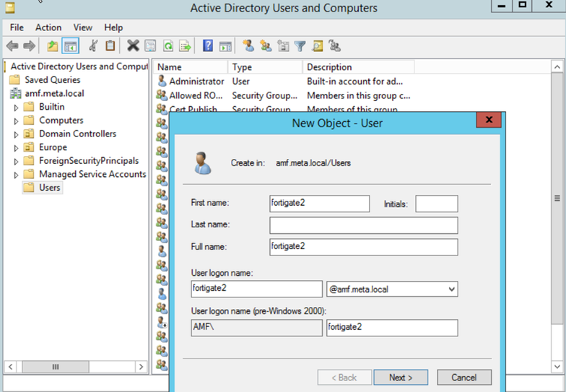Click the Last name input field
Image resolution: width=566 pixels, height=392 pixels.
pos(364,225)
